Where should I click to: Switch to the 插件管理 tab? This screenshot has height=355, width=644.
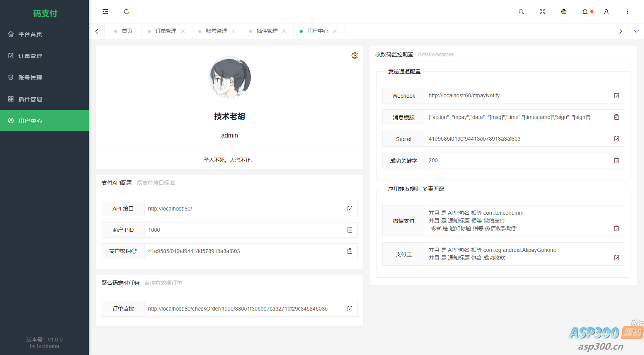(267, 31)
